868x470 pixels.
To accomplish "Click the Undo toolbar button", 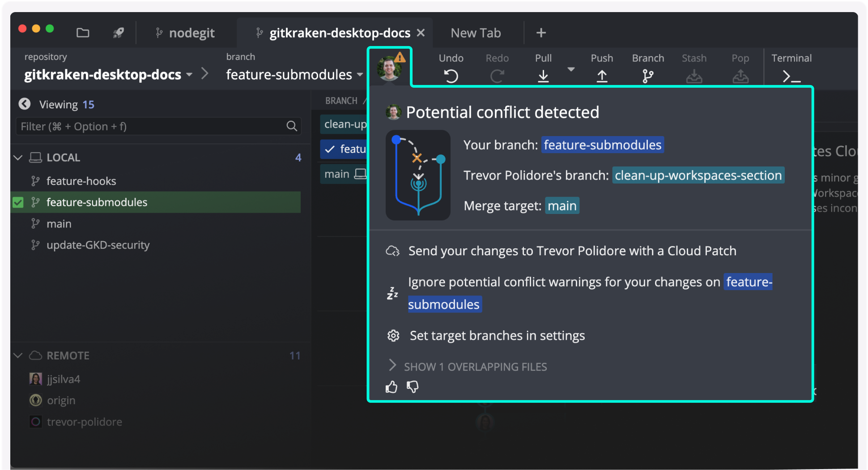I will point(451,68).
